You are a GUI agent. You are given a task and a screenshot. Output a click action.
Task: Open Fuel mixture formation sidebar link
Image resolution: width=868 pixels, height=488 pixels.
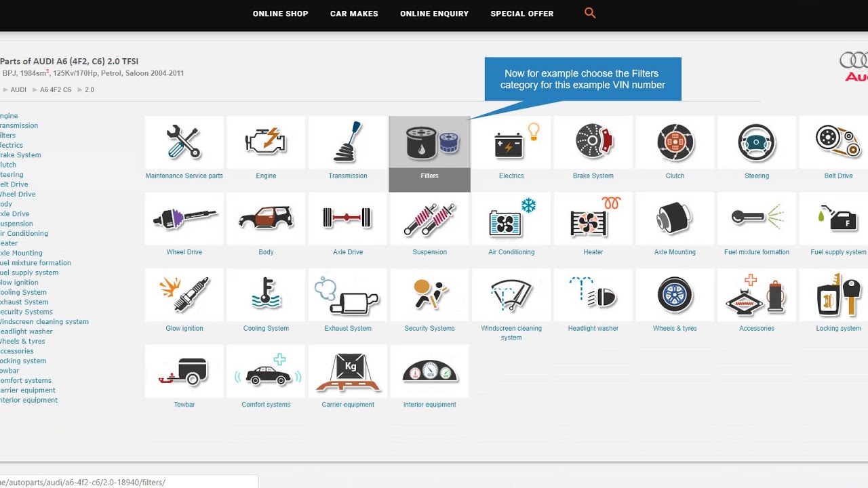coord(35,263)
